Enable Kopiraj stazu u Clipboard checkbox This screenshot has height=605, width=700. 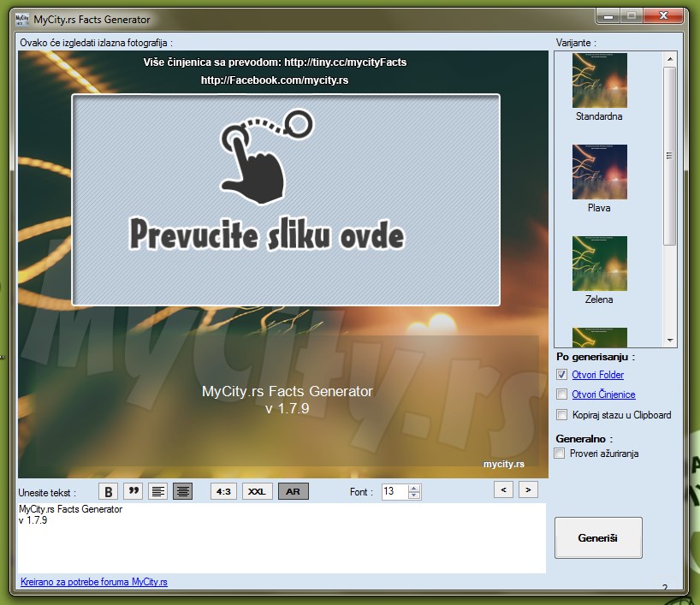(561, 415)
